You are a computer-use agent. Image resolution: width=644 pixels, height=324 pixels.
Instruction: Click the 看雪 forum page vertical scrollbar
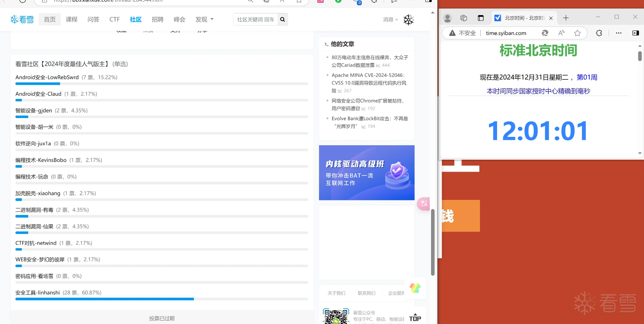click(x=433, y=242)
